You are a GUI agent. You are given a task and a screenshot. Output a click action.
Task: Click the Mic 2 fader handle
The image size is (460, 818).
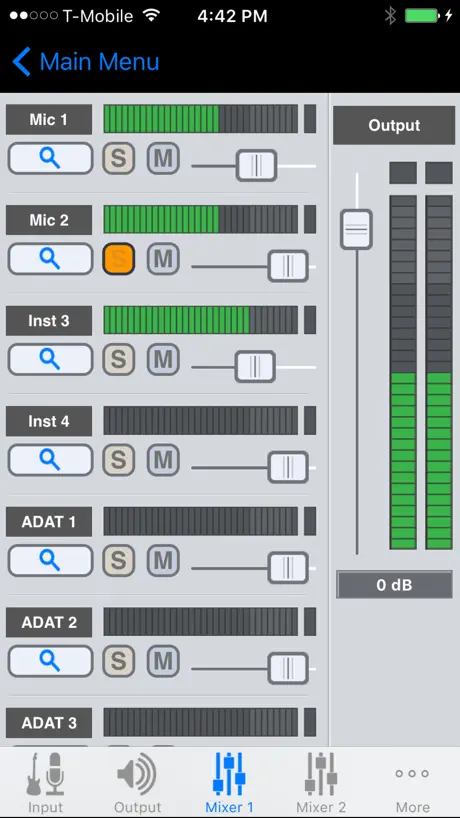click(288, 266)
